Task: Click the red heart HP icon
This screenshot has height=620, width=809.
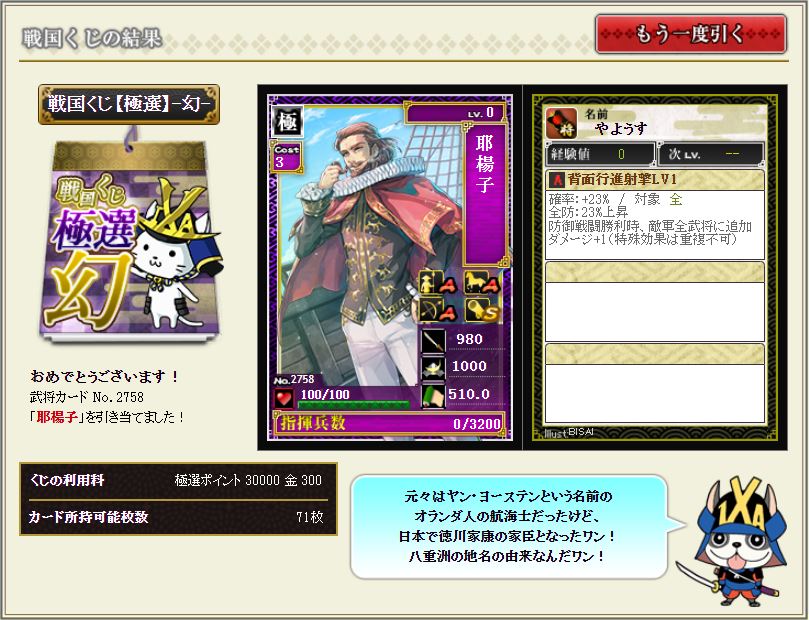Action: click(x=284, y=399)
